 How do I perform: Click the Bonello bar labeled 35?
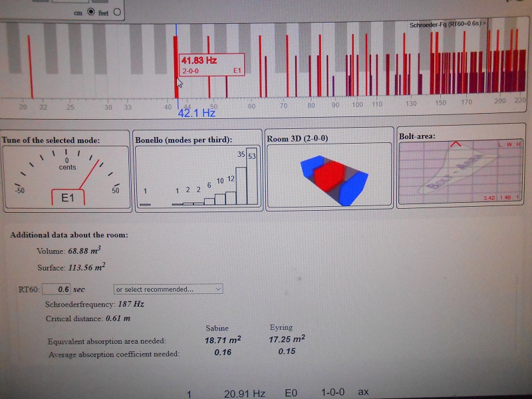tap(241, 186)
